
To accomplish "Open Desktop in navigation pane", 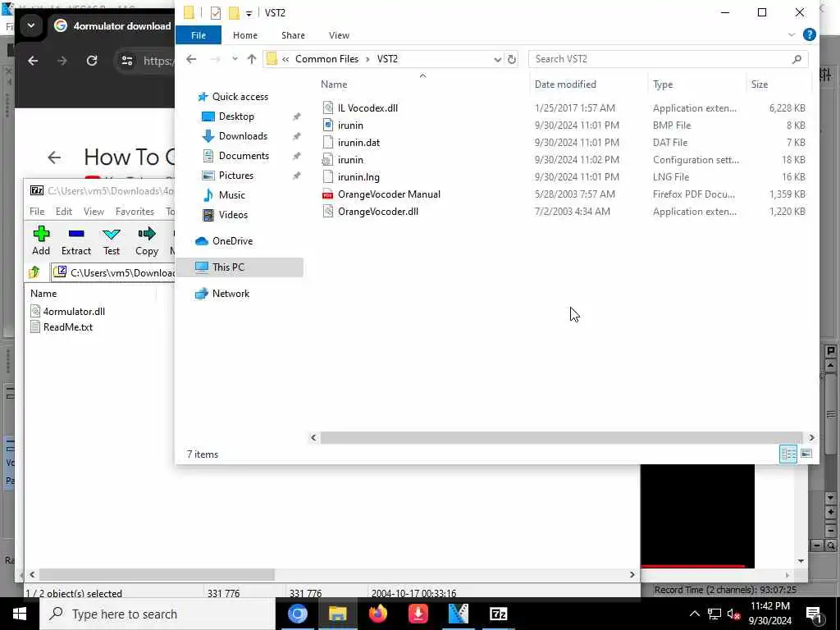I will (236, 116).
